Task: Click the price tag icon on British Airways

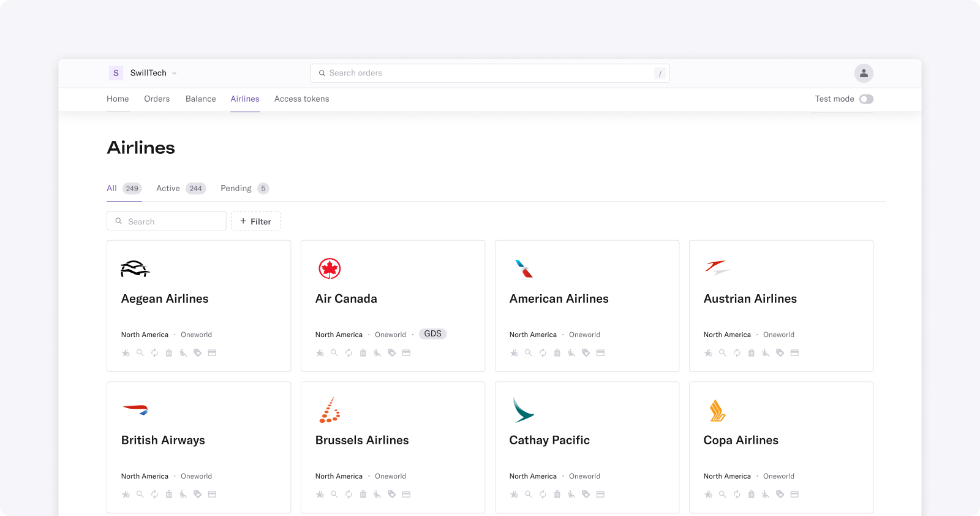Action: (197, 495)
